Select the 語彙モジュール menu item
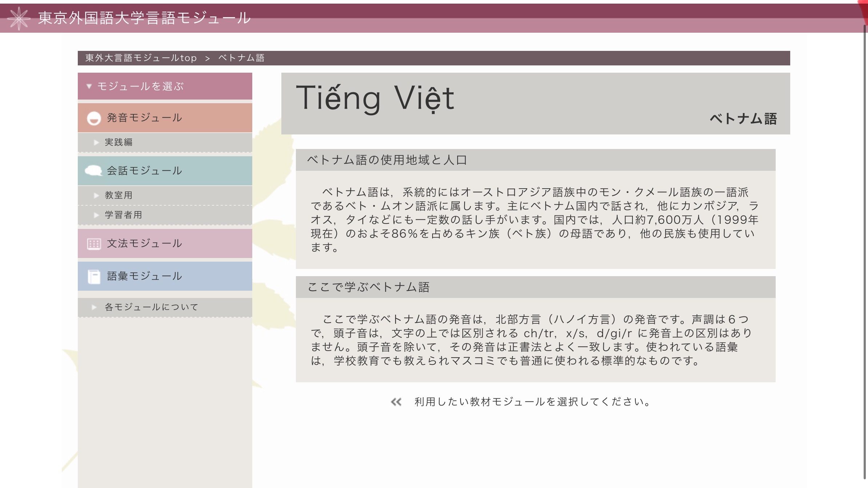Screen dimensions: 868x488 (144, 276)
